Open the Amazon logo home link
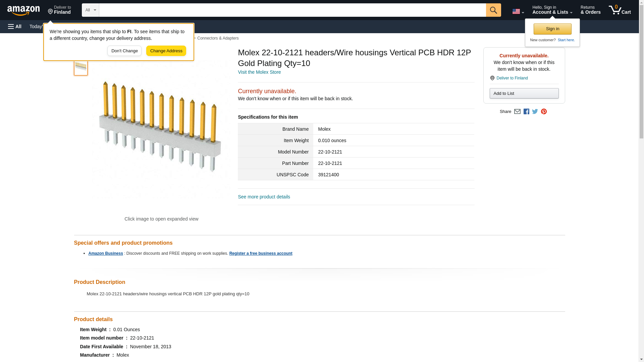The width and height of the screenshot is (644, 362). click(23, 10)
